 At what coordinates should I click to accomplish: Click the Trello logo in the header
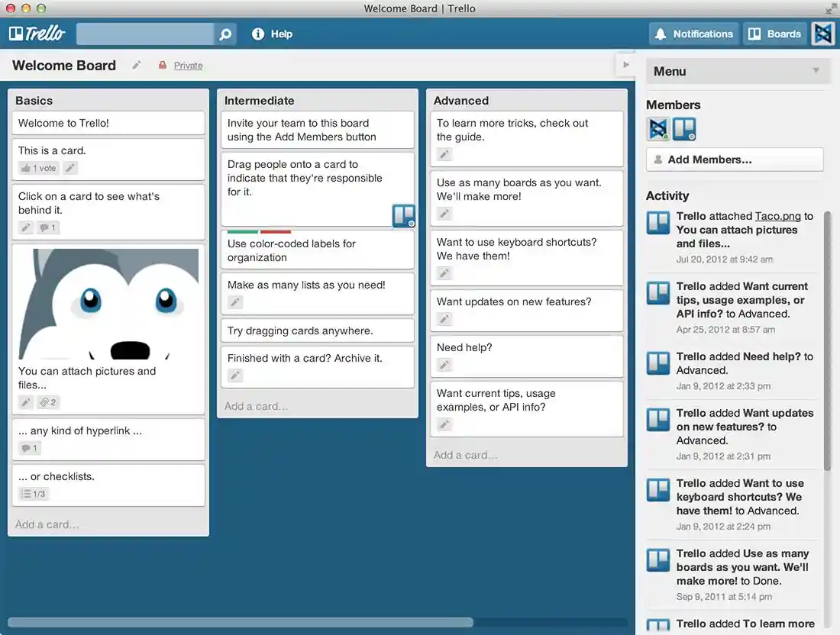(36, 34)
